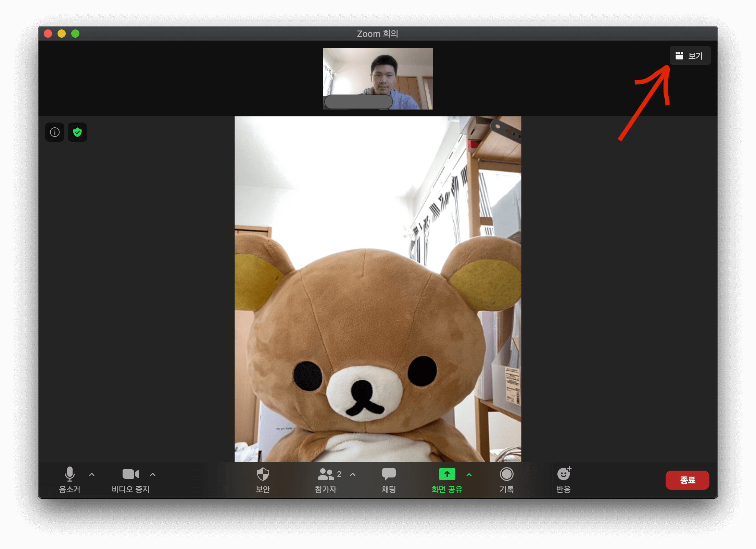Click the main bear video feed
This screenshot has height=549, width=756.
click(378, 289)
